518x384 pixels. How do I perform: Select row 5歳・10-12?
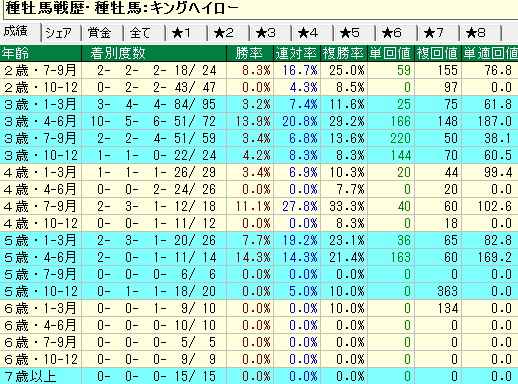[259, 291]
